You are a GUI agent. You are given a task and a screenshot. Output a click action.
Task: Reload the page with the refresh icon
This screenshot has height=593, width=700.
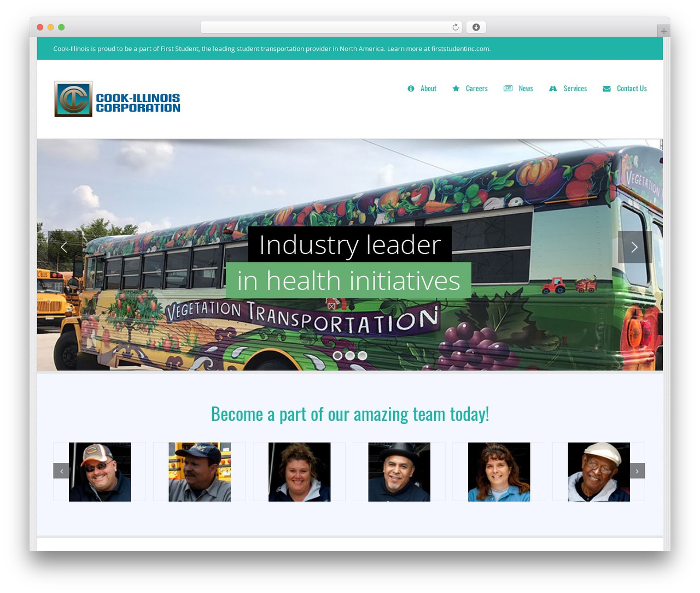(x=456, y=27)
